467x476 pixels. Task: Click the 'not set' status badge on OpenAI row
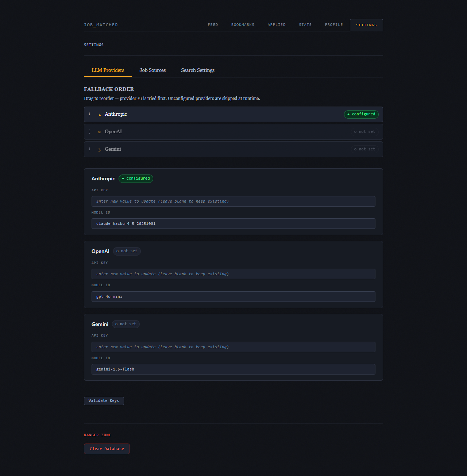364,131
